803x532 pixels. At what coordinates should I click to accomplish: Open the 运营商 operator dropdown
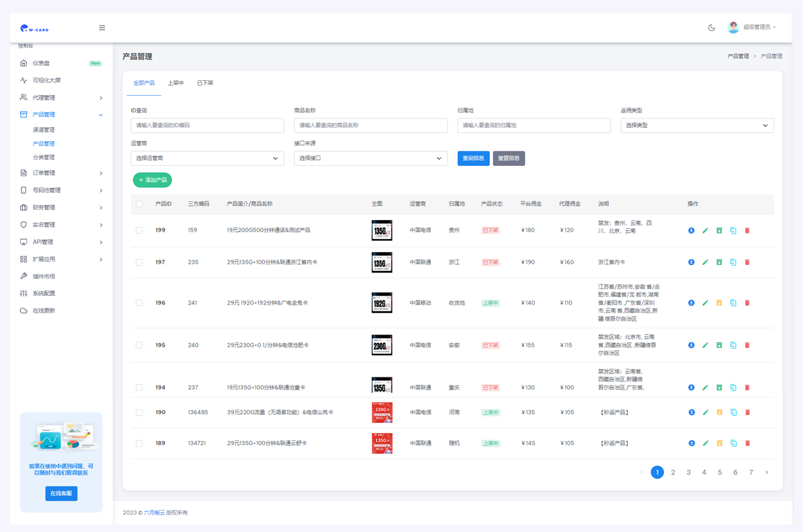coord(207,159)
